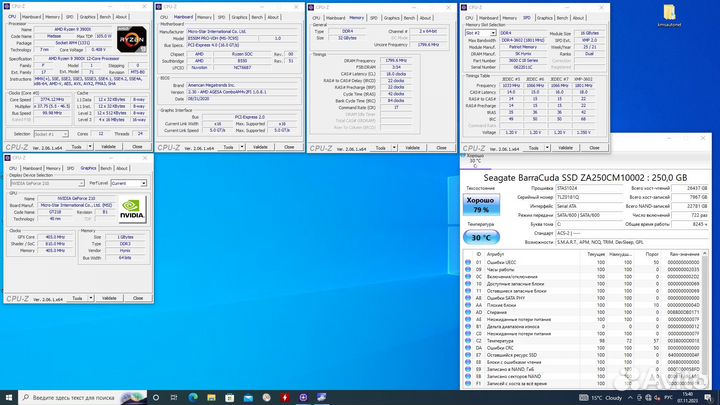Image resolution: width=720 pixels, height=405 pixels.
Task: Open Task View from the taskbar
Action: [174, 398]
